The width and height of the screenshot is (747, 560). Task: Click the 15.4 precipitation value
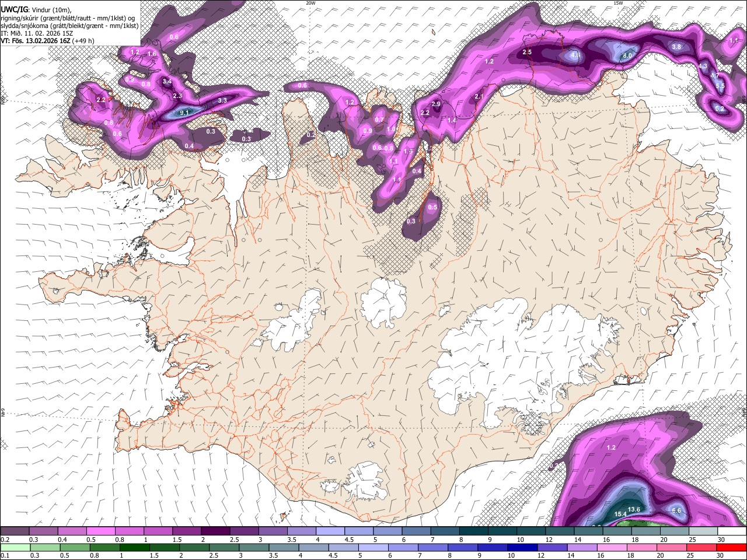[621, 514]
